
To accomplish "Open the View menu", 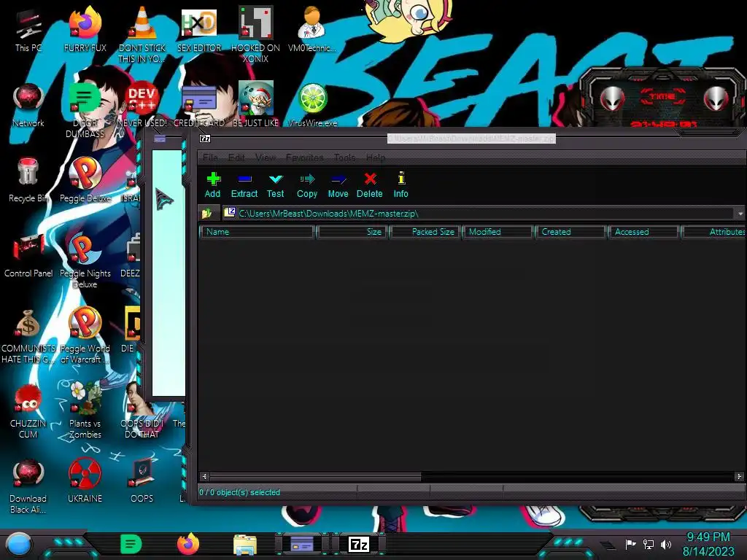I will click(x=266, y=157).
